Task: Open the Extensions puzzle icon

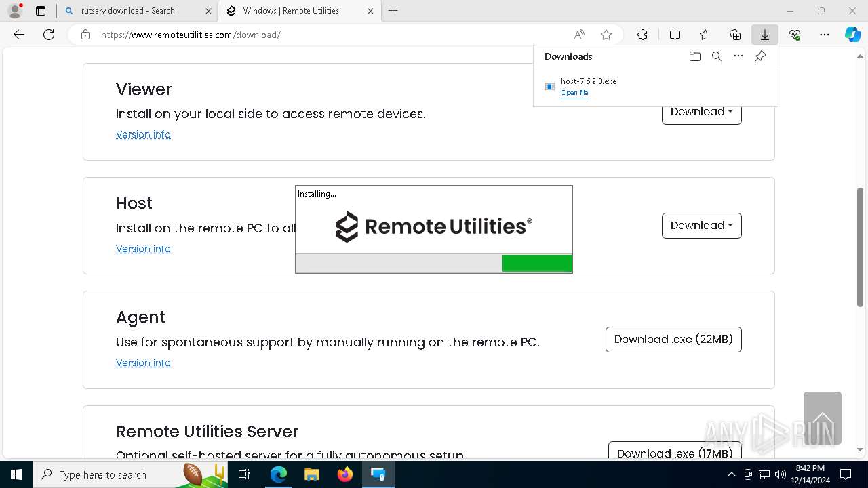Action: click(x=642, y=35)
